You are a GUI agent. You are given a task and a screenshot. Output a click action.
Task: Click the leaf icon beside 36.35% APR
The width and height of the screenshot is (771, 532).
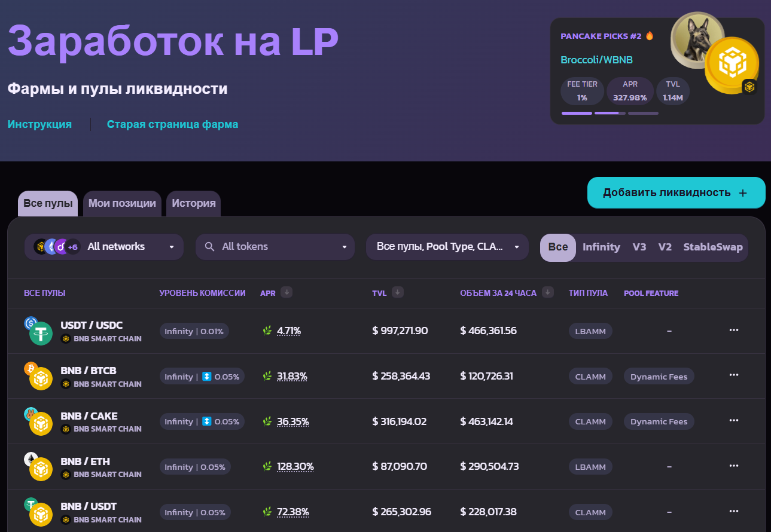click(x=267, y=421)
